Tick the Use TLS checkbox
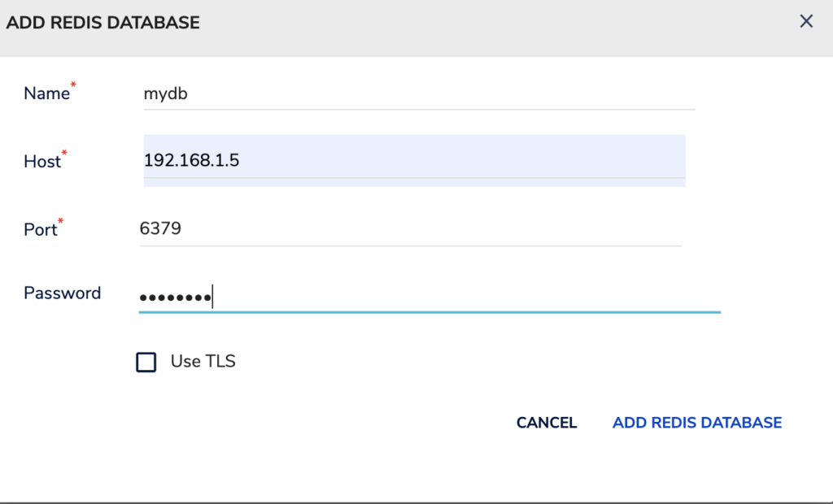The width and height of the screenshot is (833, 504). coord(146,363)
